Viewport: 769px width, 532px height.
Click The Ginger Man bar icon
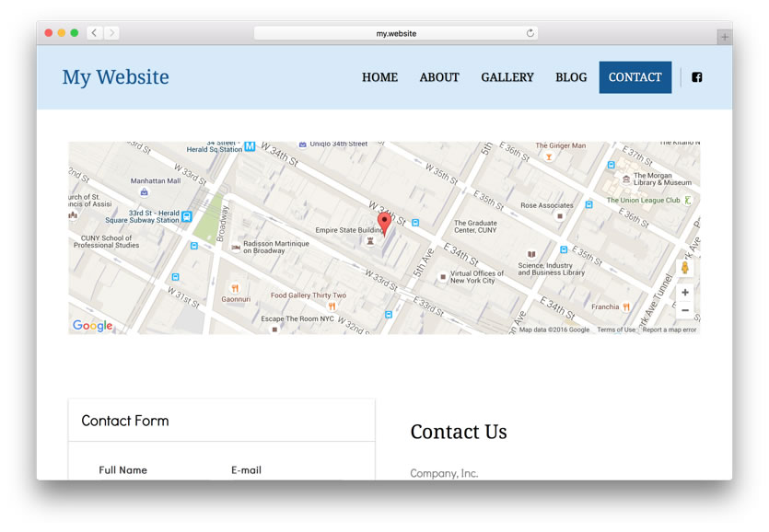click(x=549, y=156)
